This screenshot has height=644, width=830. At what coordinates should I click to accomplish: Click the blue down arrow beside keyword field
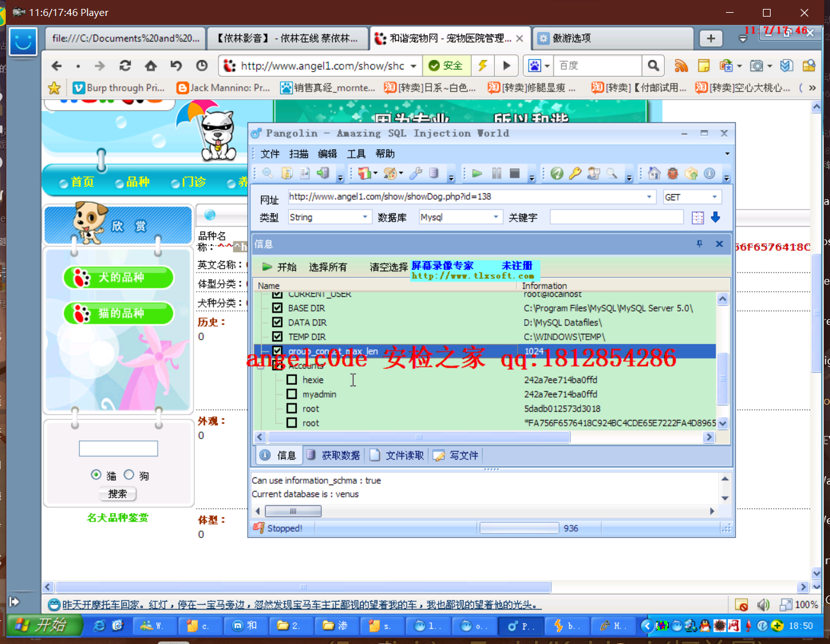[716, 218]
